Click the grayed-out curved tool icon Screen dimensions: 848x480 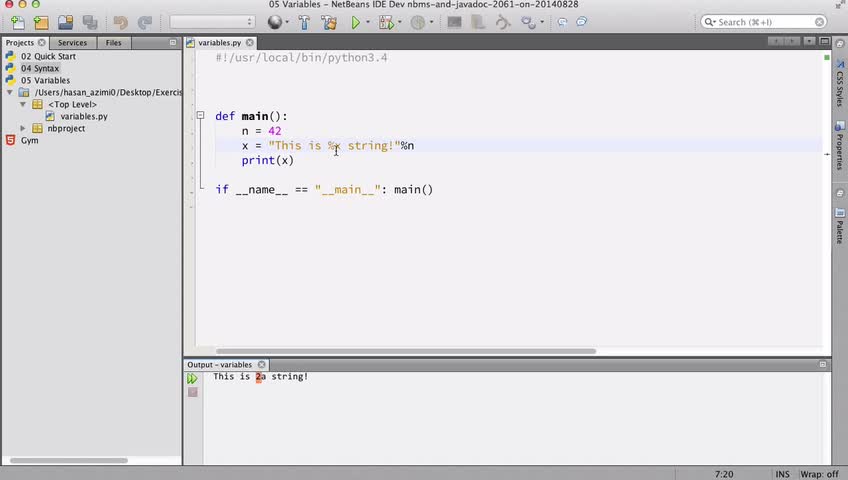point(503,22)
